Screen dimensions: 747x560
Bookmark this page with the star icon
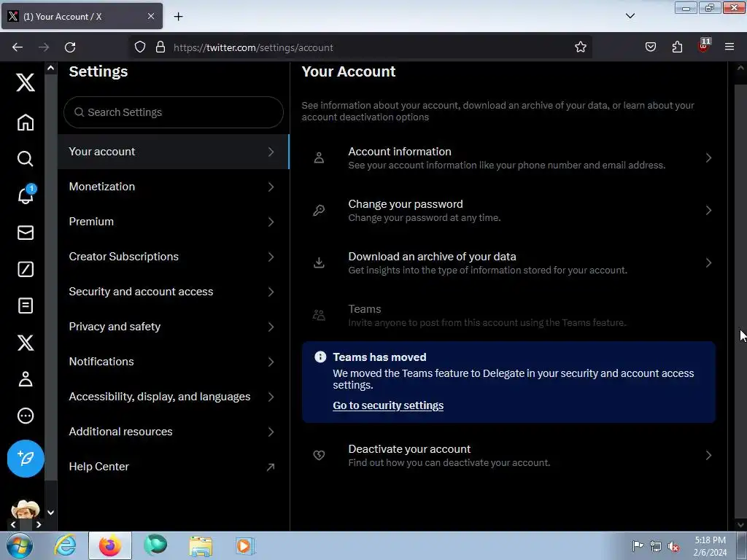coord(580,47)
